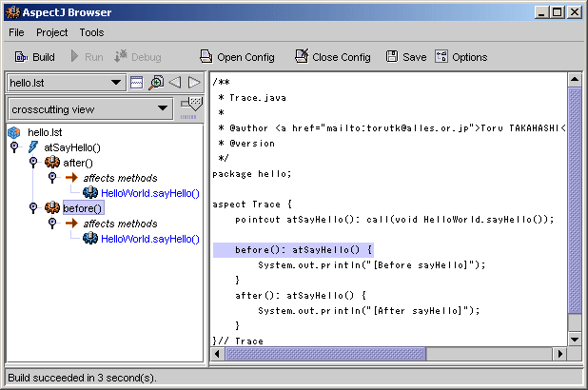Collapse the before() tree node
The image size is (588, 390).
[33, 207]
